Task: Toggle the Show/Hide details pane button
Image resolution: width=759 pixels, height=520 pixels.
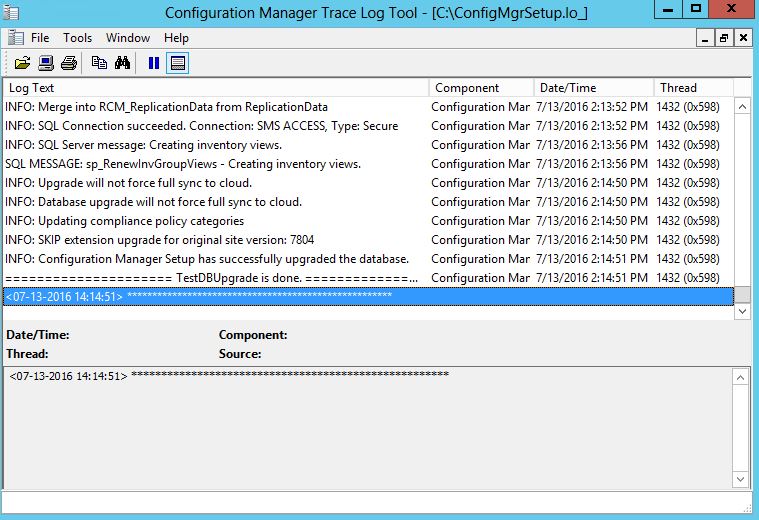Action: pyautogui.click(x=177, y=63)
